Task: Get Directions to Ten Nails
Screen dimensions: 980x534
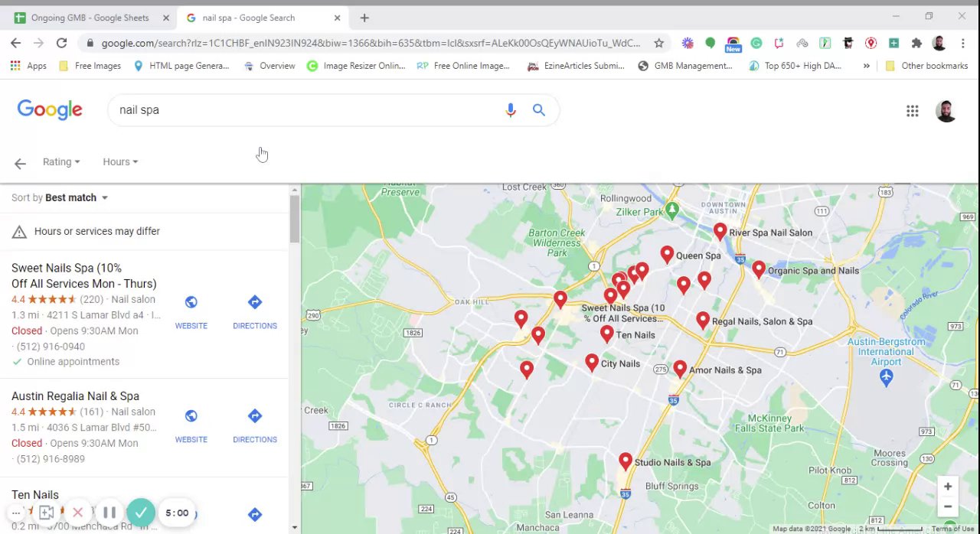Action: (255, 515)
